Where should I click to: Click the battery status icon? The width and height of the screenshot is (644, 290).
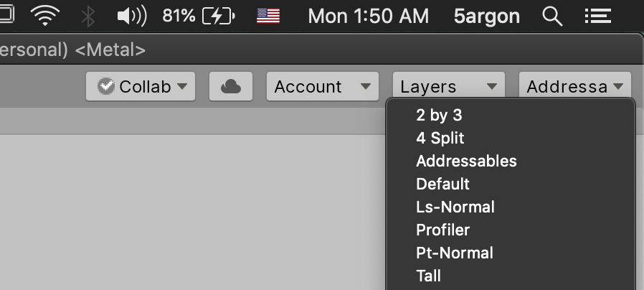click(219, 15)
